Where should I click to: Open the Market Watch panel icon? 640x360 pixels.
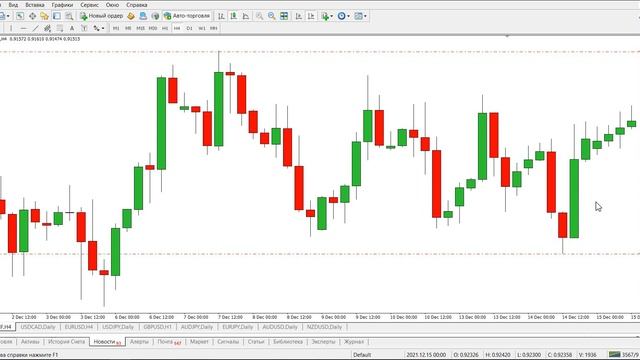20,16
